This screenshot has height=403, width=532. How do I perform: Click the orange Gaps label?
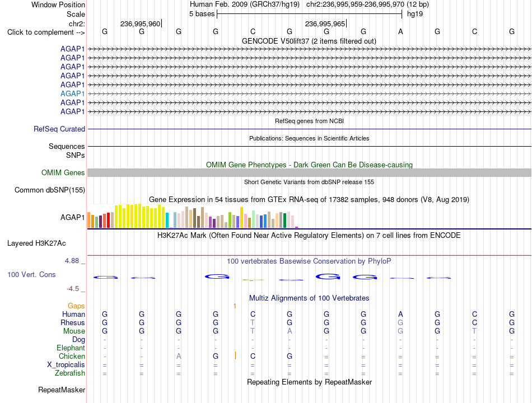coord(76,306)
